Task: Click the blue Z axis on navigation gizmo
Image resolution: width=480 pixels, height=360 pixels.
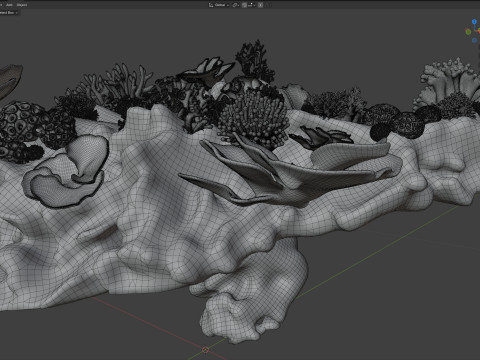Action: pyautogui.click(x=474, y=22)
